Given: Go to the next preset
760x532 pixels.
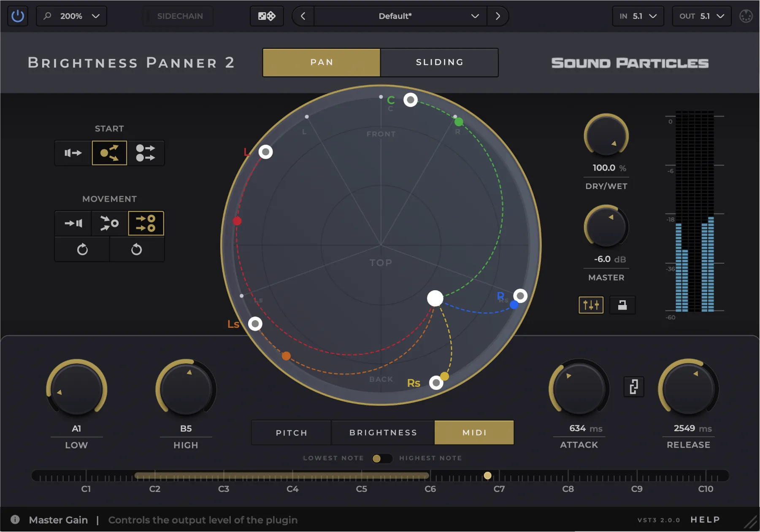Looking at the screenshot, I should click(498, 16).
